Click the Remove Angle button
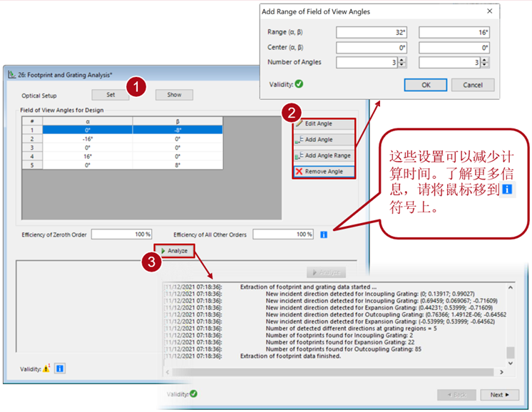 point(324,172)
